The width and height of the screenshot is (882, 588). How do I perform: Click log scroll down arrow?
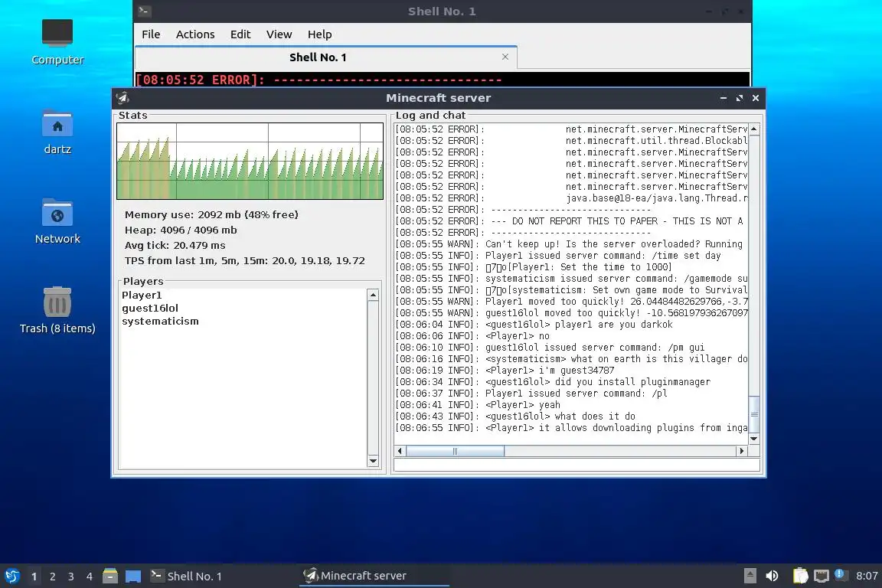pos(753,439)
